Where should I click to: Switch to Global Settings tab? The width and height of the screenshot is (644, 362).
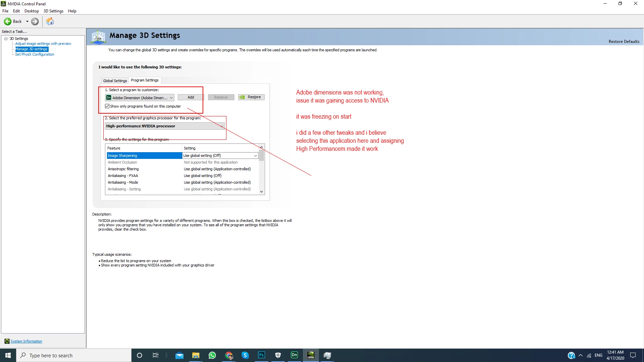point(115,81)
